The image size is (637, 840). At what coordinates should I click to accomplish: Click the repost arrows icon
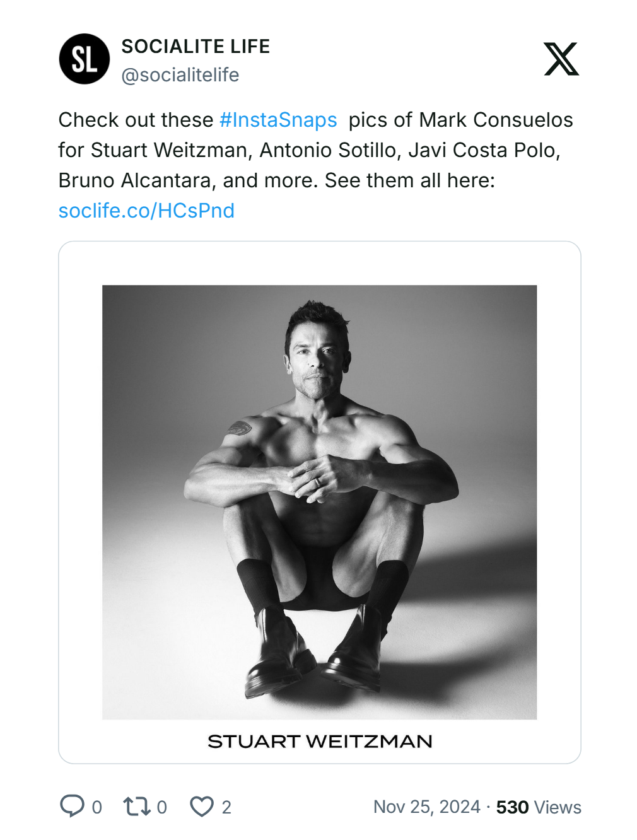tap(136, 806)
